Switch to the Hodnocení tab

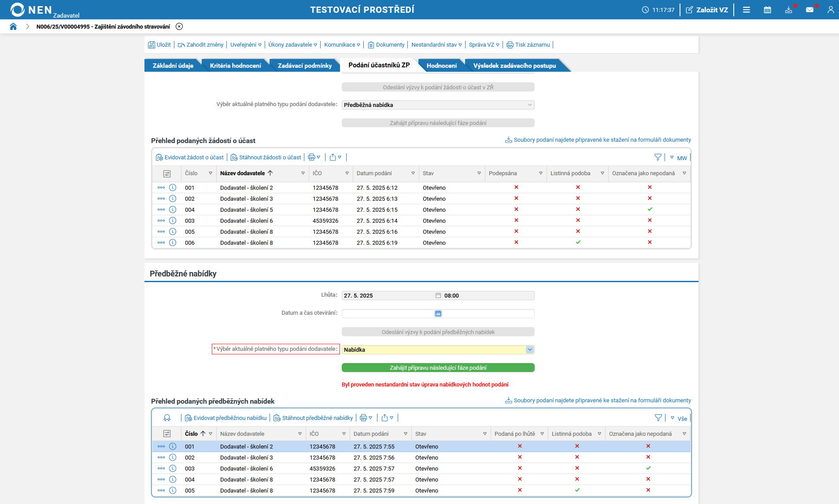pos(441,66)
